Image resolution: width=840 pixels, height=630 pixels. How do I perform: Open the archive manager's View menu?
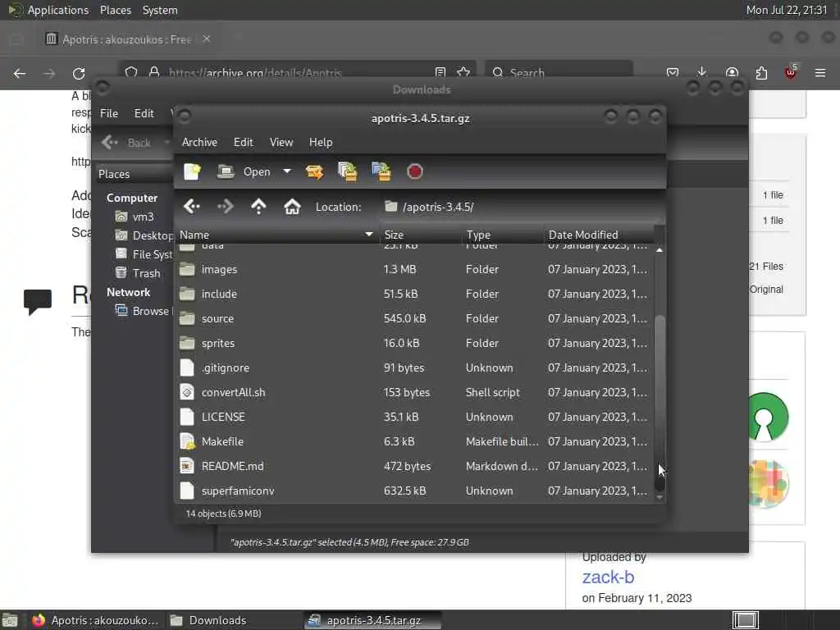(281, 142)
